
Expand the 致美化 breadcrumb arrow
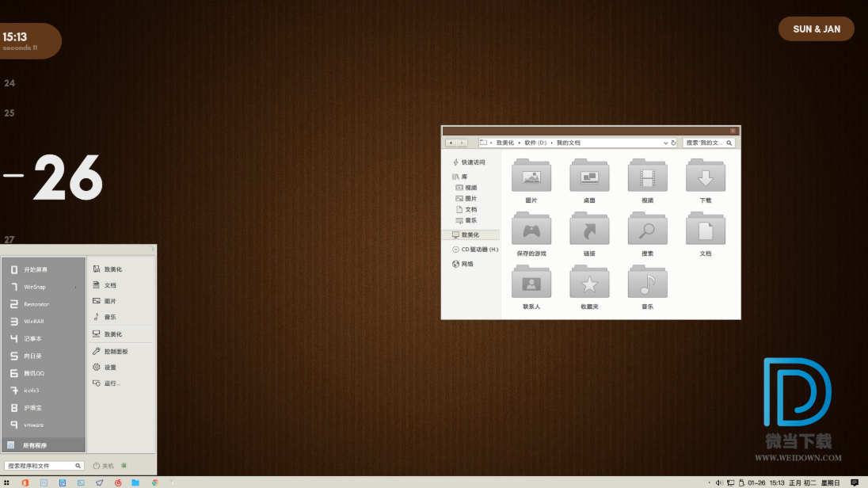[x=520, y=143]
